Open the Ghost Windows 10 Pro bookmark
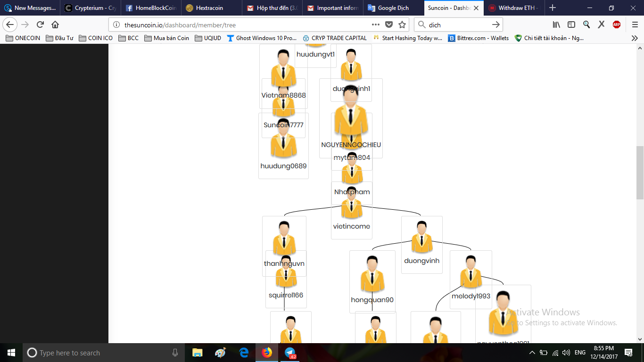Image resolution: width=644 pixels, height=362 pixels. (x=262, y=38)
